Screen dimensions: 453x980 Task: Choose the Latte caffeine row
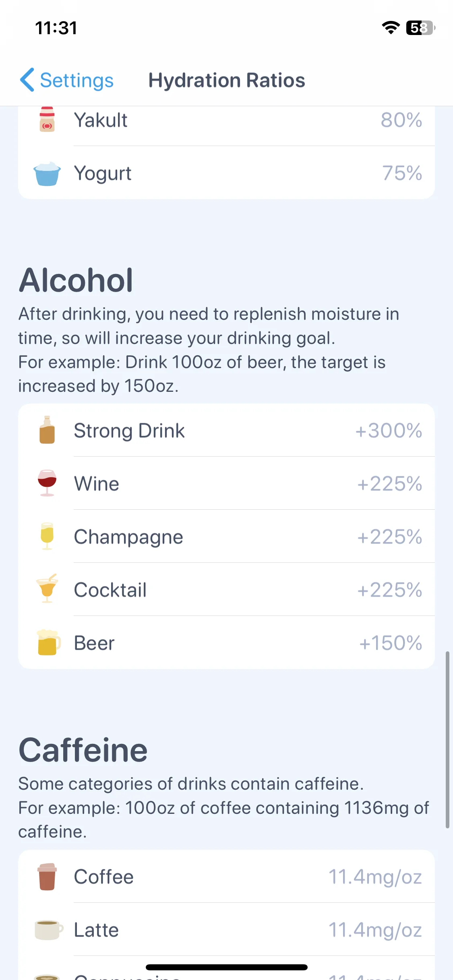[x=226, y=930]
